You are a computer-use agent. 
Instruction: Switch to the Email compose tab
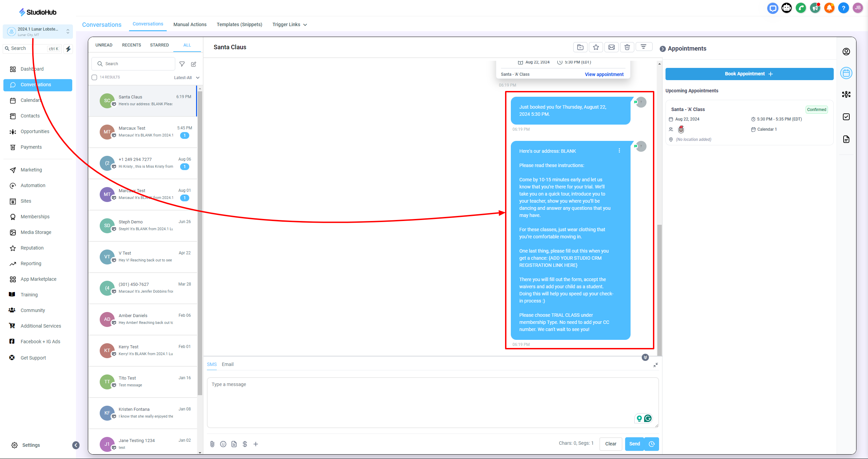coord(228,364)
